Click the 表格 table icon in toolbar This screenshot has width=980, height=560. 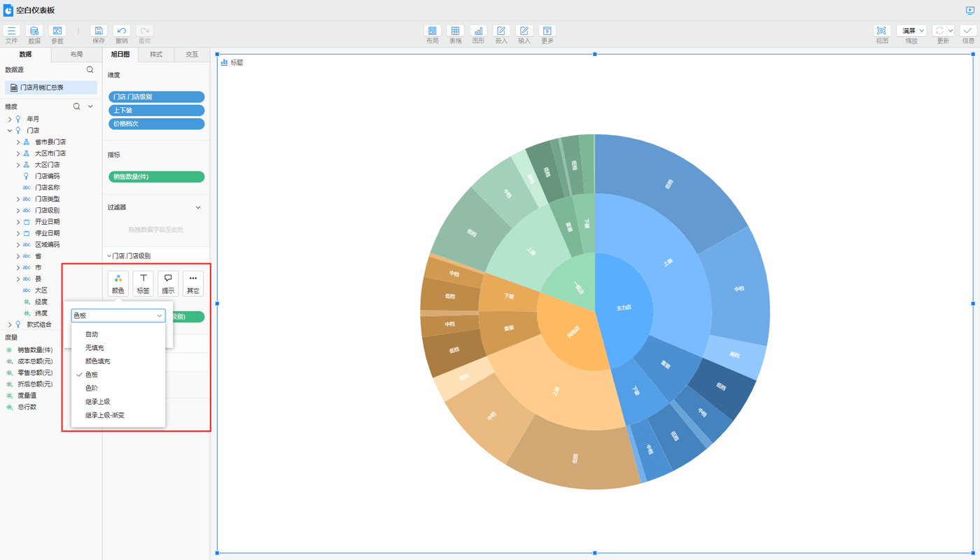click(455, 31)
